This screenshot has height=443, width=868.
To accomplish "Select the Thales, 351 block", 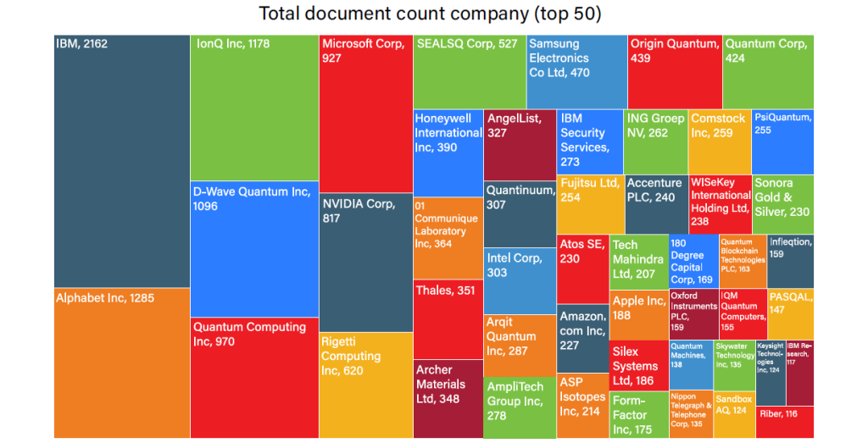I will [x=448, y=319].
